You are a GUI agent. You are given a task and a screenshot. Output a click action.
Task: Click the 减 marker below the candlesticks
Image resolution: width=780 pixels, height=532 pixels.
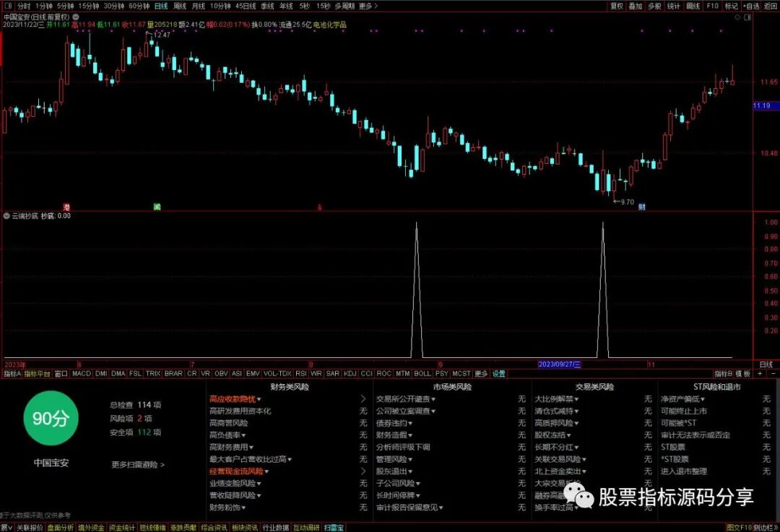point(157,207)
